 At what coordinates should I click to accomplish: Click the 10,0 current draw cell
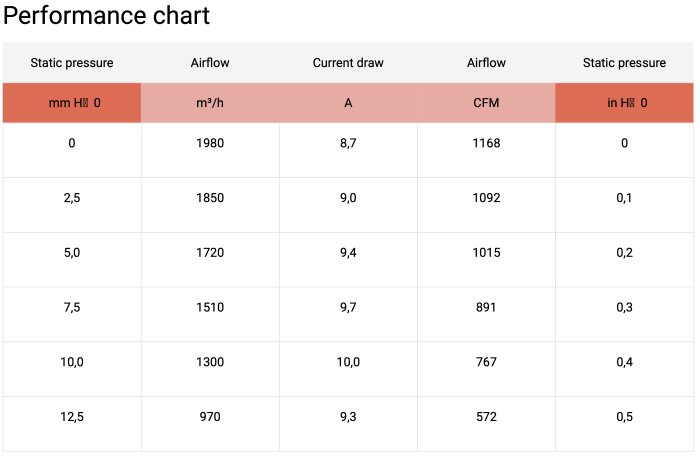(x=348, y=362)
